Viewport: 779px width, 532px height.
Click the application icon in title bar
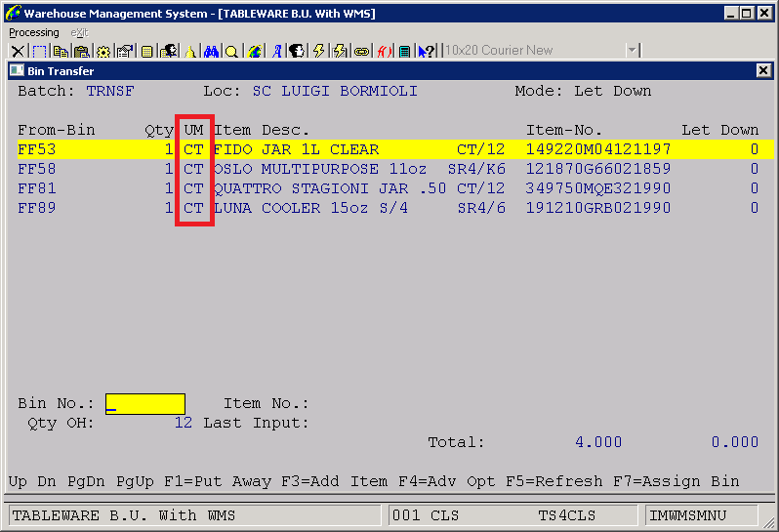pos(13,13)
